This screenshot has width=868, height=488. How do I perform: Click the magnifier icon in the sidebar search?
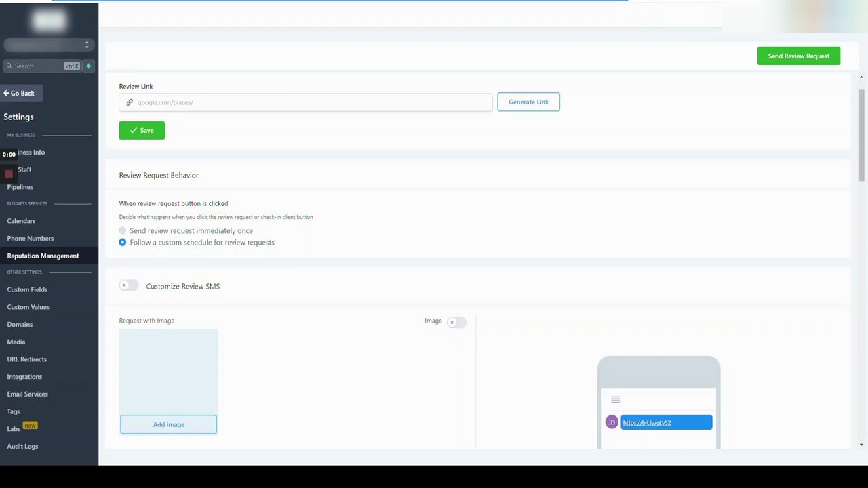(x=9, y=66)
